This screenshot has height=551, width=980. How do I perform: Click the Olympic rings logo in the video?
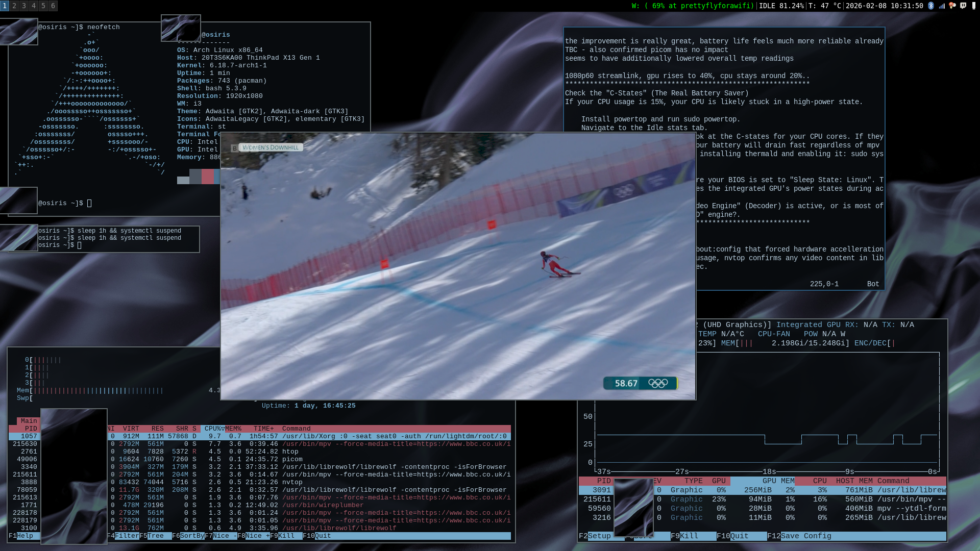[658, 383]
